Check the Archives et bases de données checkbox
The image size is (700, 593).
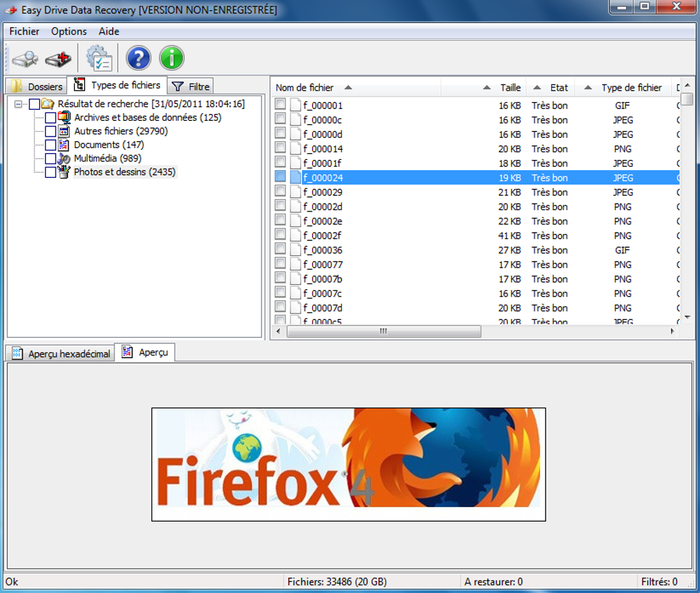[x=51, y=118]
